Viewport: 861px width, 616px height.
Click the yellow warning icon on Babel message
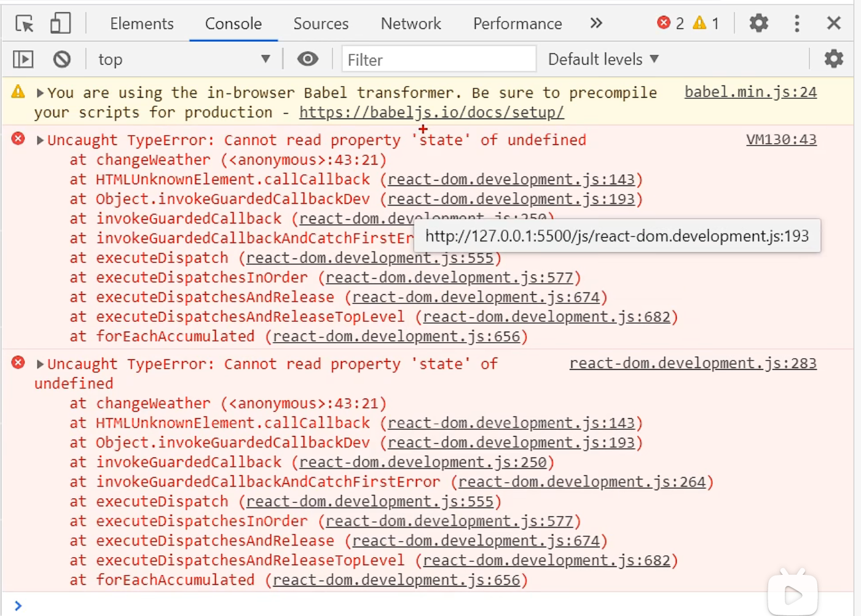pos(18,92)
